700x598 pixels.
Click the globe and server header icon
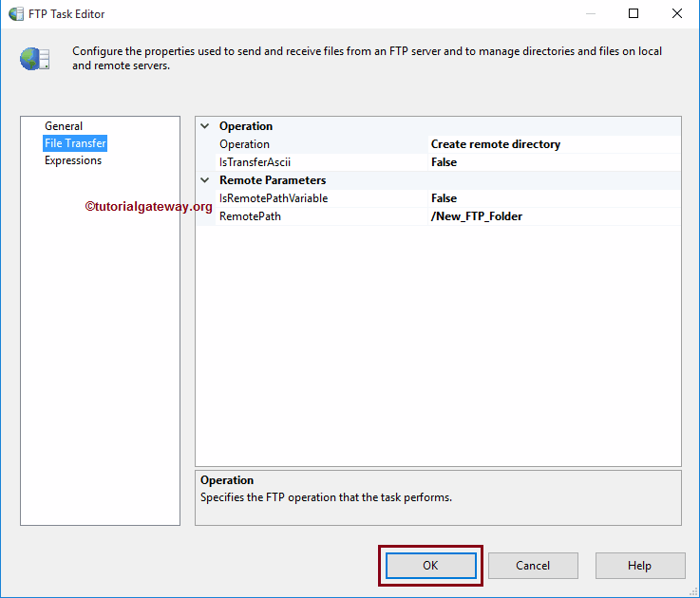[35, 59]
